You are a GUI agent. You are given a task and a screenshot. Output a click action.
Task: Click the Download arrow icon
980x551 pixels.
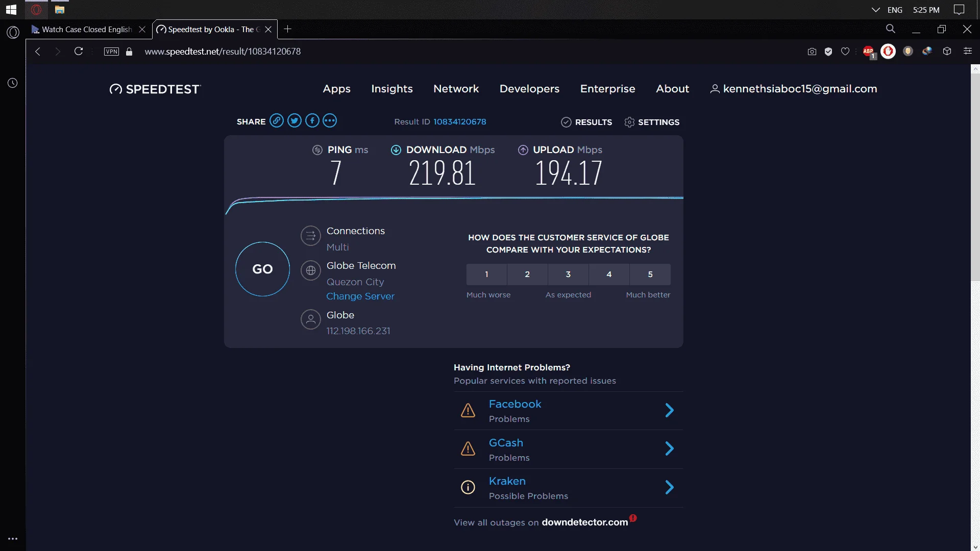tap(396, 150)
